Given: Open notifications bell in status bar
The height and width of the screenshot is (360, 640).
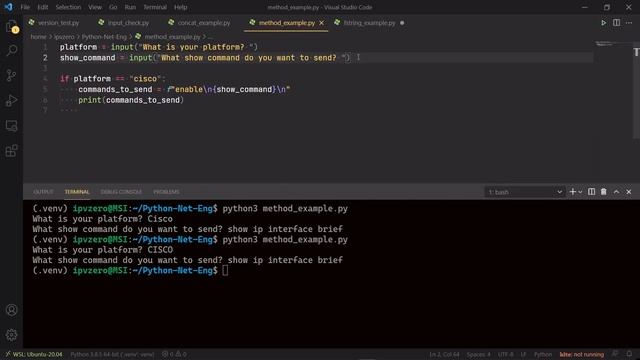Looking at the screenshot, I should pyautogui.click(x=629, y=354).
